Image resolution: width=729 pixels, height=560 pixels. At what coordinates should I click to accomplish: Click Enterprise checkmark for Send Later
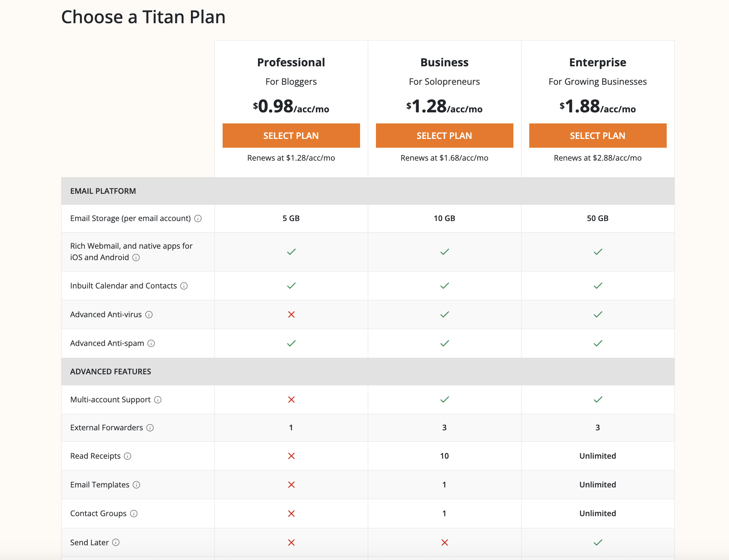click(598, 542)
